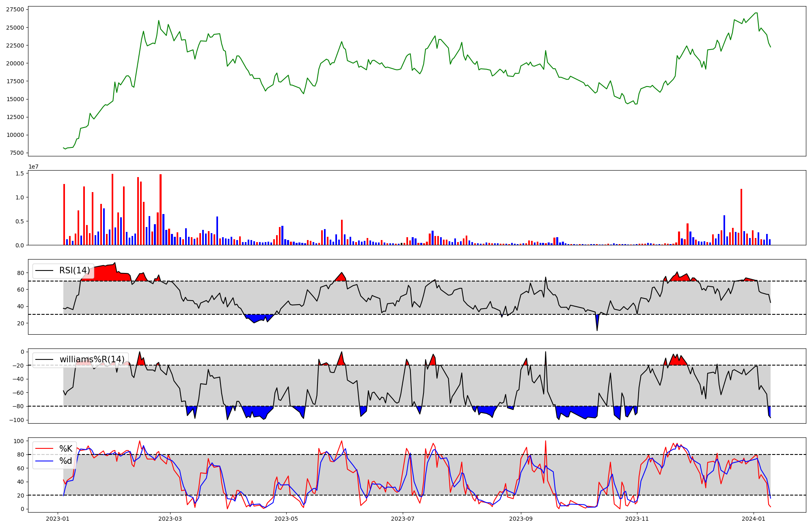
Task: Click the 1e7 volume scale label
Action: point(33,167)
